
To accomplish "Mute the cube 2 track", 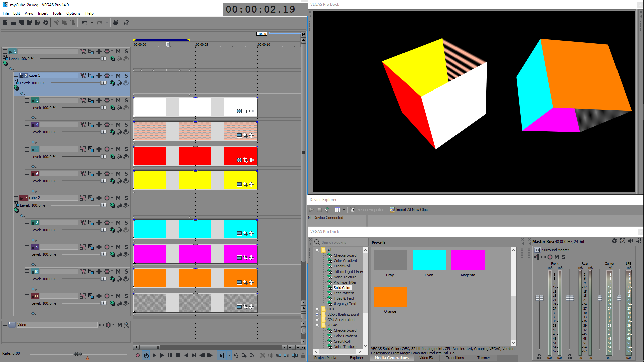I will click(x=118, y=198).
